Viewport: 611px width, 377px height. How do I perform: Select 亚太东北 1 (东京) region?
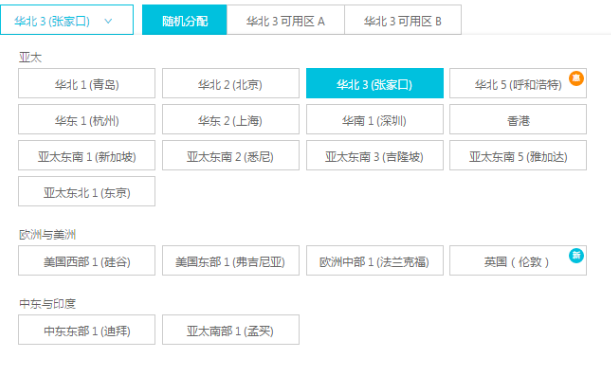click(87, 191)
